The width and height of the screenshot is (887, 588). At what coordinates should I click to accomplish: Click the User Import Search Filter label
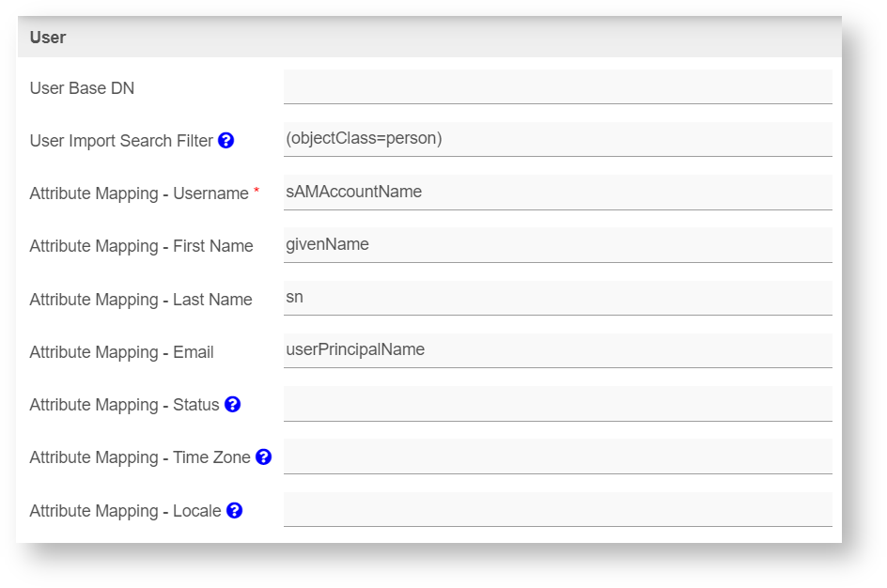pyautogui.click(x=121, y=141)
